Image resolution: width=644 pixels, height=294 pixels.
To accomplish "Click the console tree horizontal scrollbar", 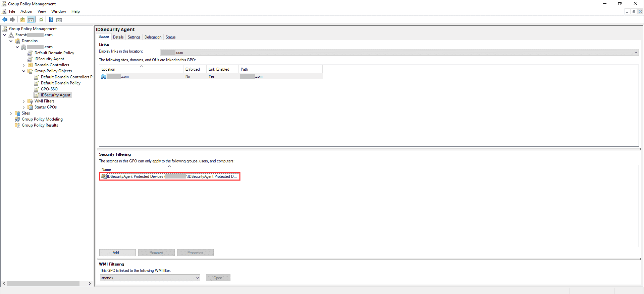I will coord(43,284).
